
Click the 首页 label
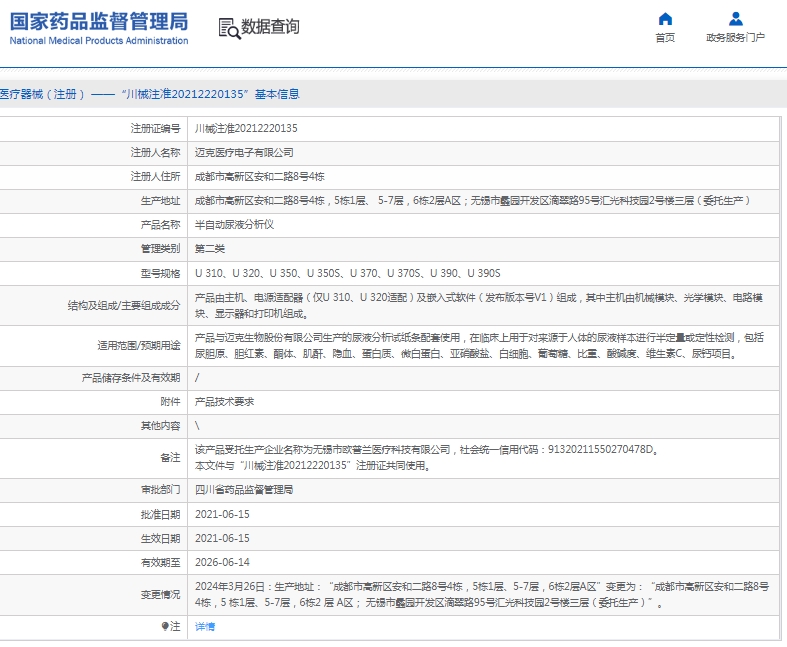tap(665, 38)
